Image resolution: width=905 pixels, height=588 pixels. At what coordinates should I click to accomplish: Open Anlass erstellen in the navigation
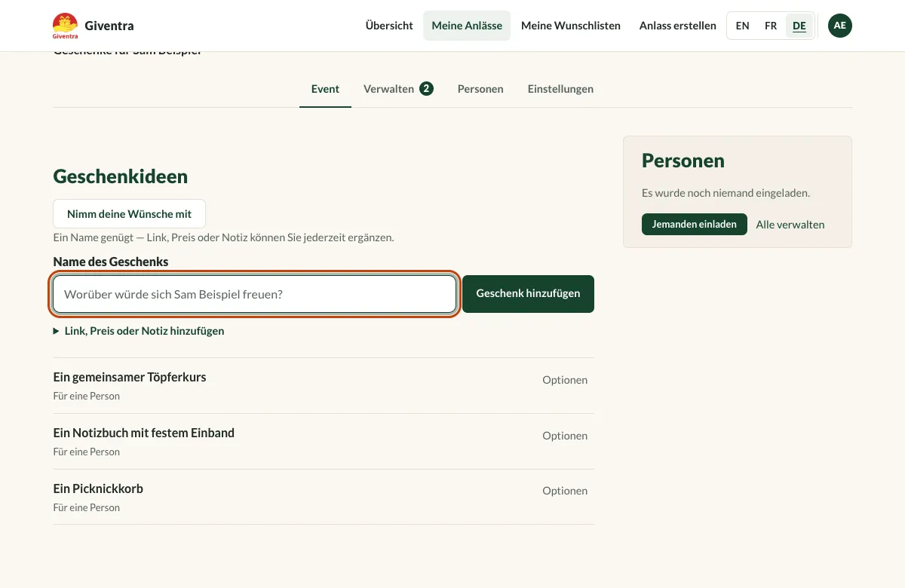[678, 26]
